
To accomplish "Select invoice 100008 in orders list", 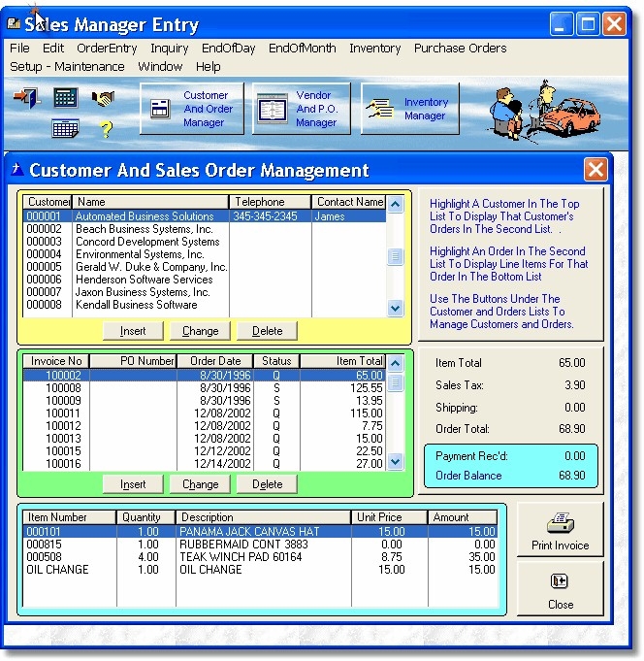I will pyautogui.click(x=205, y=388).
